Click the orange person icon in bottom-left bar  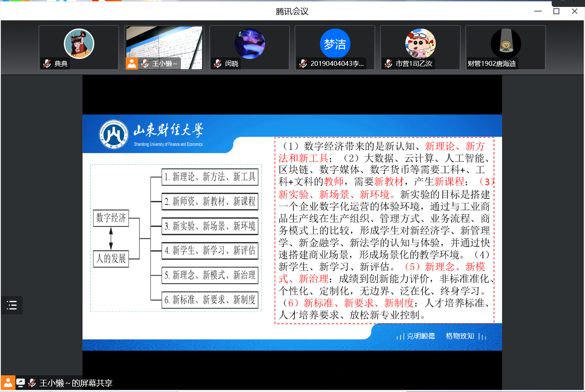[x=8, y=383]
